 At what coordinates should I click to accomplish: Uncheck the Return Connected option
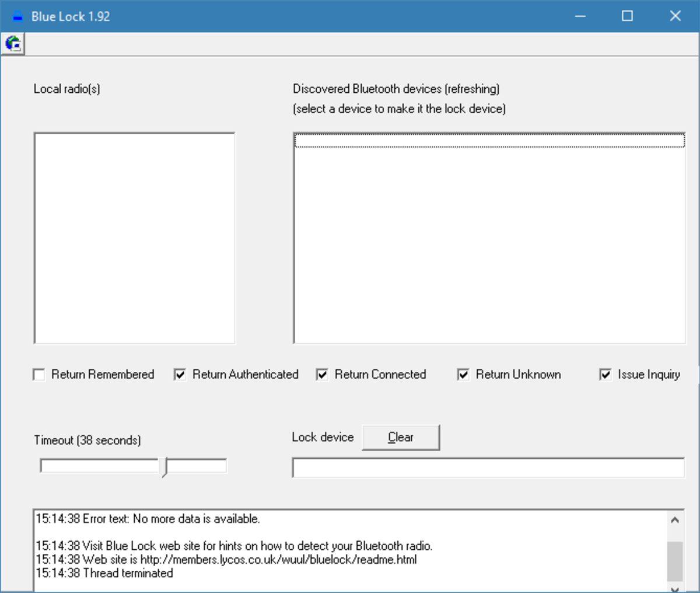(321, 374)
